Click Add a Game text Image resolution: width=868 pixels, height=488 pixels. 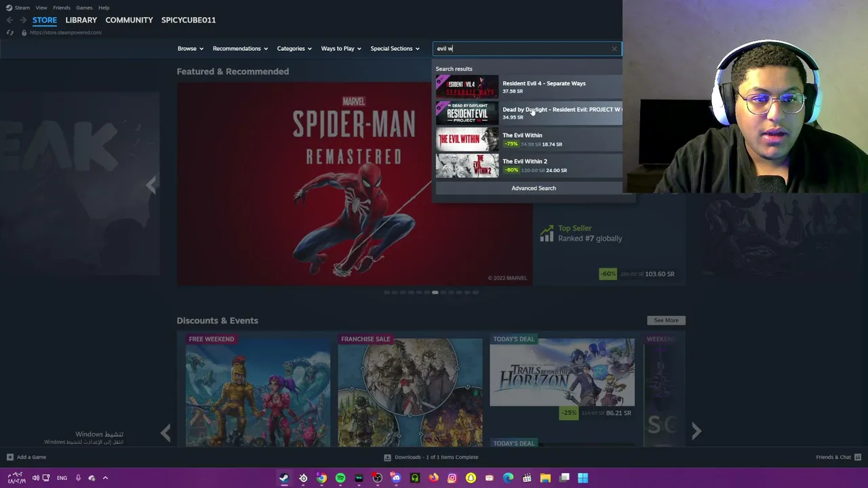[x=31, y=457]
